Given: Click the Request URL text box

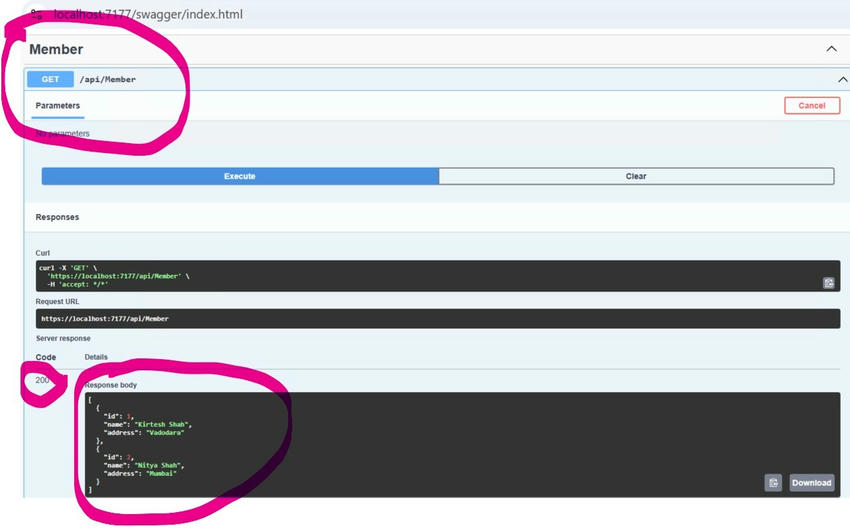Looking at the screenshot, I should pos(438,319).
